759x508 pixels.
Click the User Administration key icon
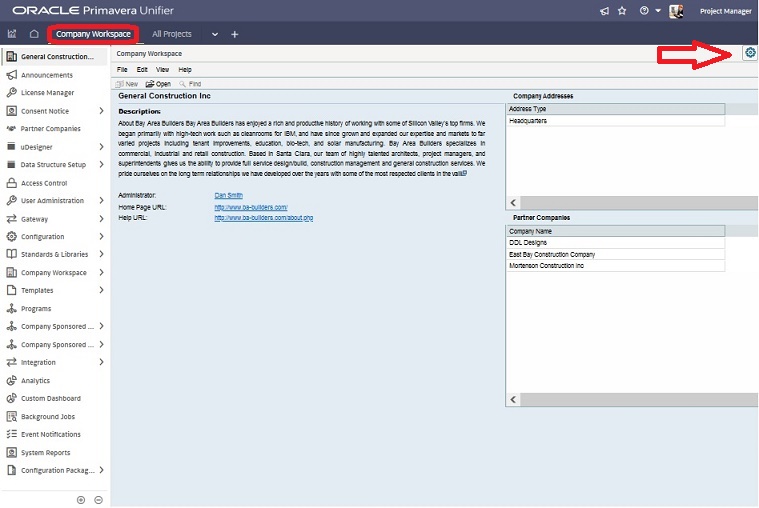pyautogui.click(x=12, y=200)
